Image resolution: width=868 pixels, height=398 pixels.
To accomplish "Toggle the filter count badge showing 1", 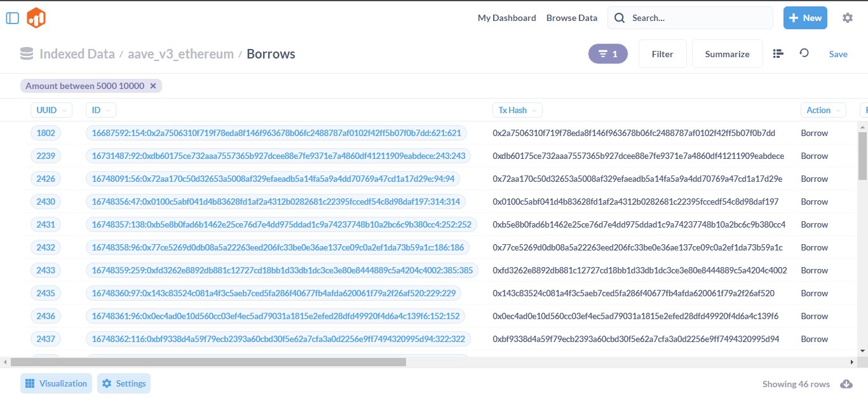I will (x=607, y=54).
